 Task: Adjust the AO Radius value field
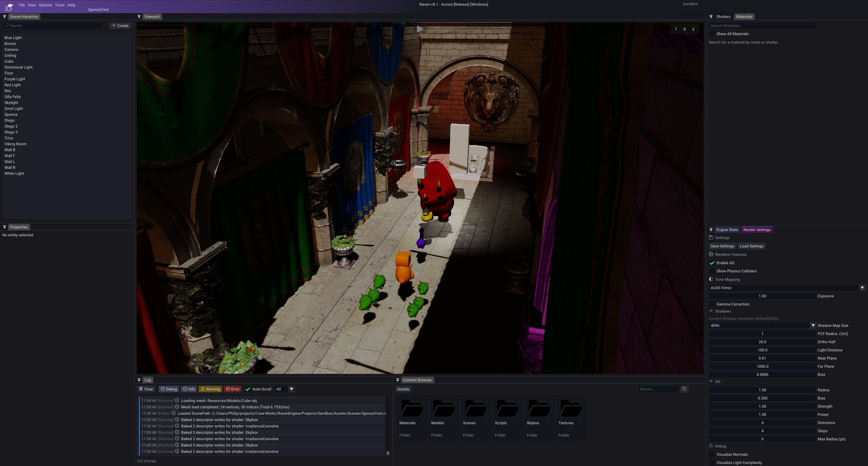(x=762, y=390)
